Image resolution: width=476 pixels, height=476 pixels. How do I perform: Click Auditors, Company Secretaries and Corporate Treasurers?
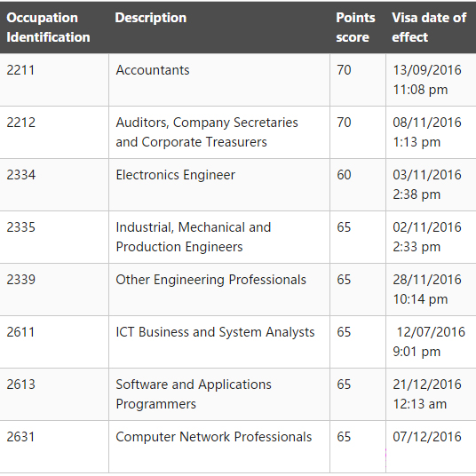pos(207,132)
